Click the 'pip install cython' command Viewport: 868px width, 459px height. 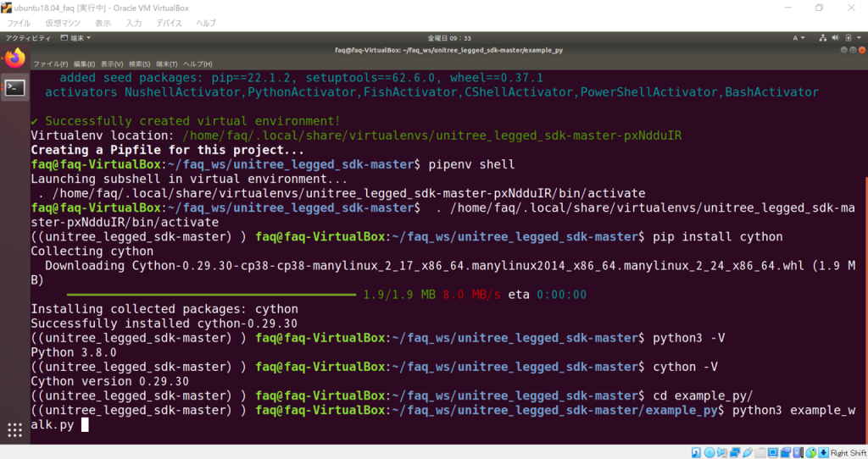717,236
